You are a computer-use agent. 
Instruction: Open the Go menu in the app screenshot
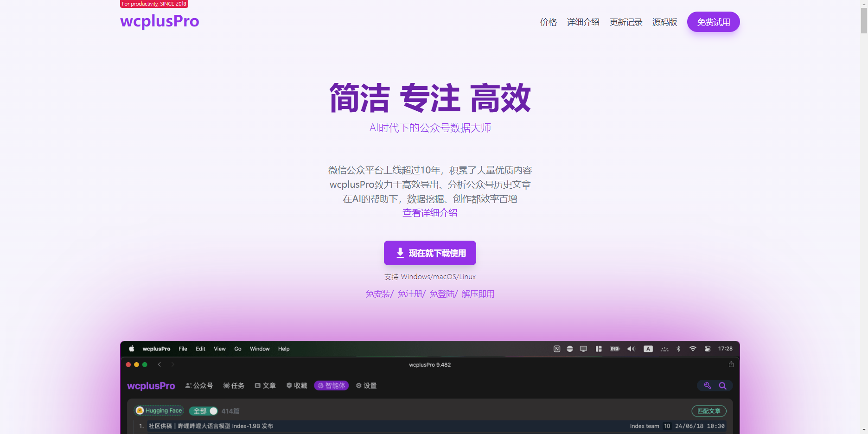click(238, 349)
